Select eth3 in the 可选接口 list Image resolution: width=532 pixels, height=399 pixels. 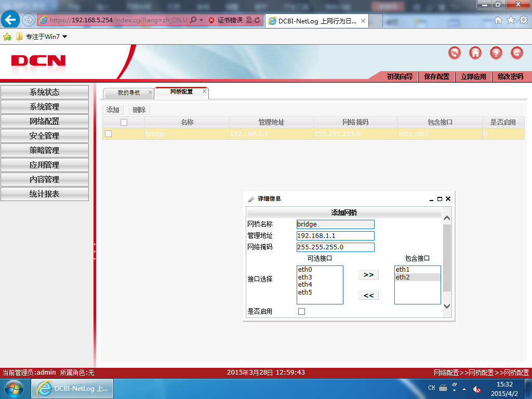[320, 277]
